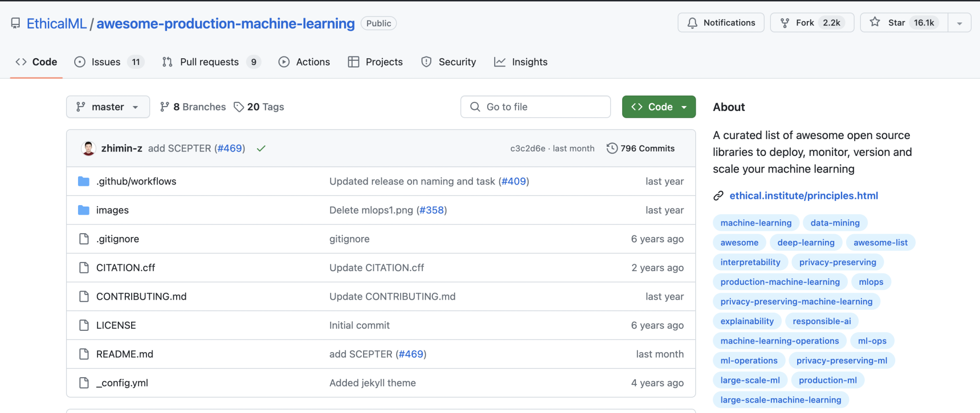
Task: Select the privacy-preserving-ml topic tag
Action: tap(842, 360)
